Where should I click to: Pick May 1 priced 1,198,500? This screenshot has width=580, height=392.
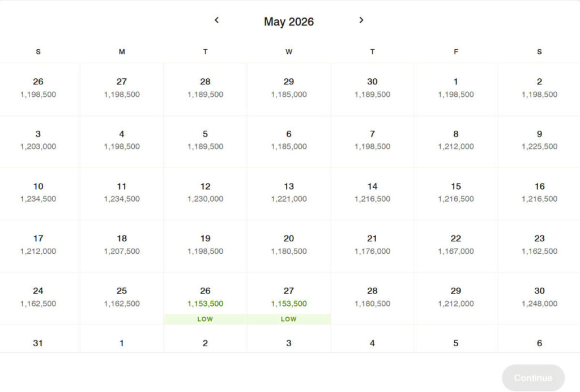click(456, 88)
